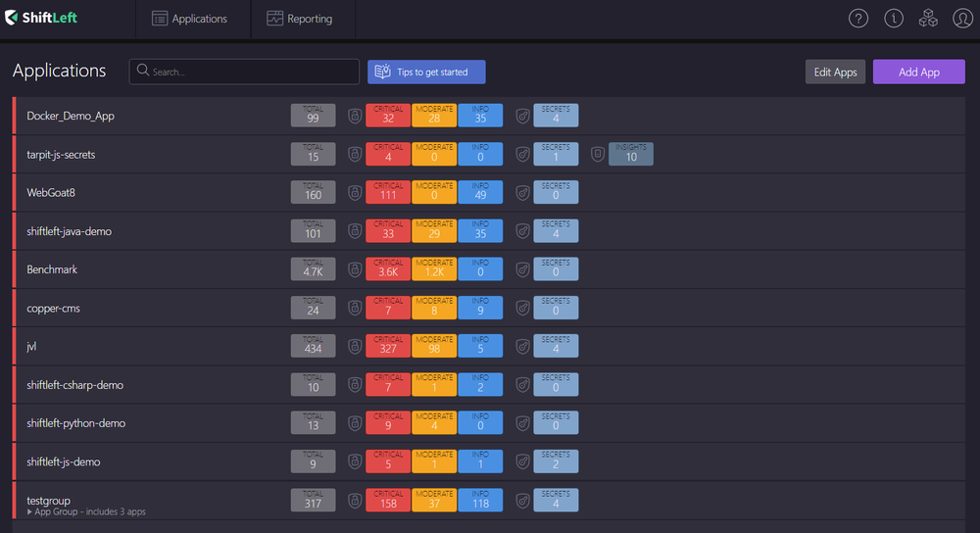Click the secrets shield icon for shiftleft-java-demo
The width and height of the screenshot is (980, 533).
click(x=522, y=231)
